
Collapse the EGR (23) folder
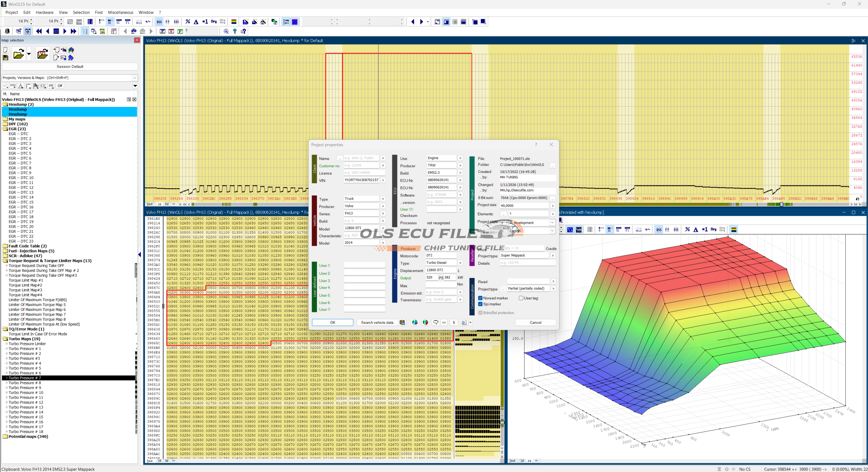click(x=5, y=129)
